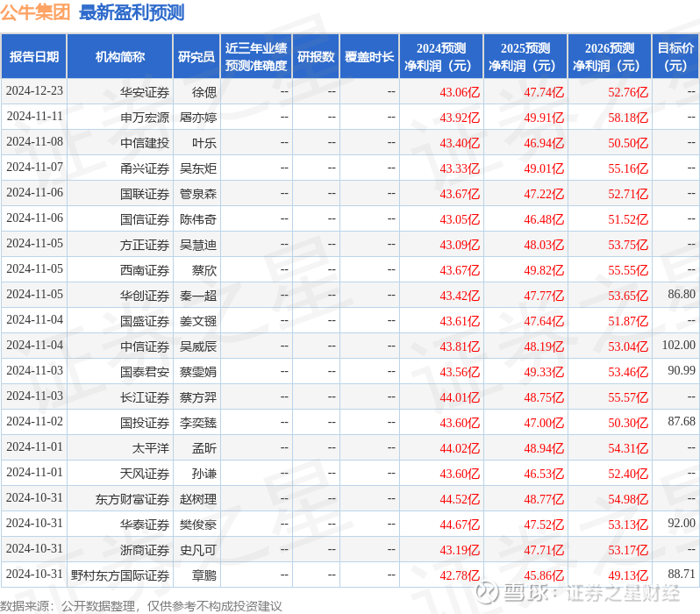Viewport: 700px width, 614px height.
Task: Click the 55.55亿 2026 forecast value
Action: 628,271
